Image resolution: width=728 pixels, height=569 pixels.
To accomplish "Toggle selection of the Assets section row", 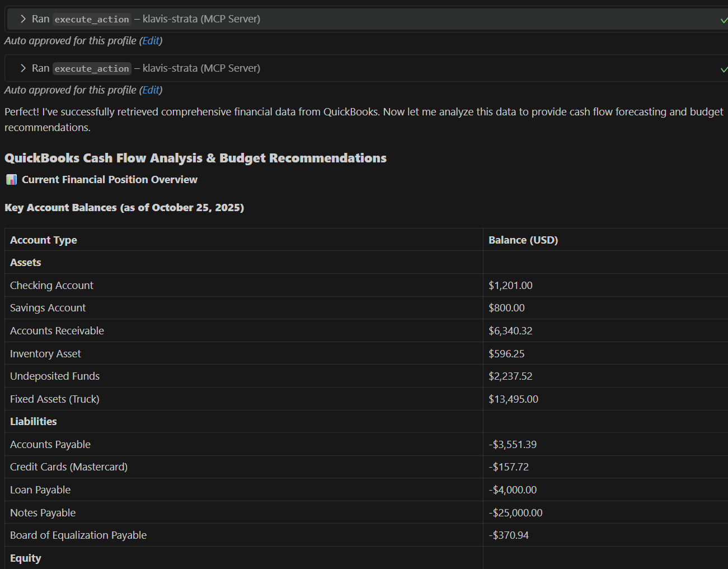I will tap(25, 262).
